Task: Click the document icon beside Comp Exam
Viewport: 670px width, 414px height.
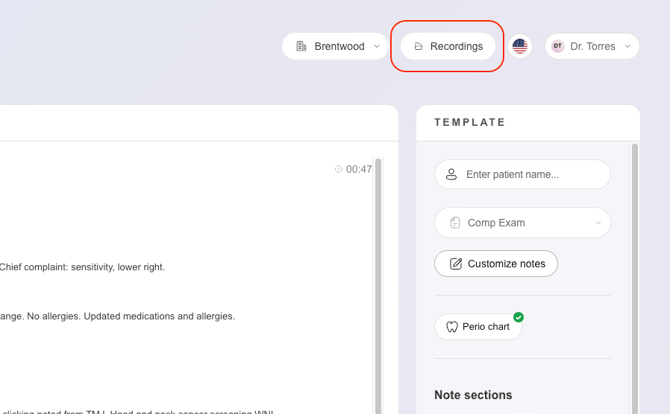Action: click(x=455, y=223)
